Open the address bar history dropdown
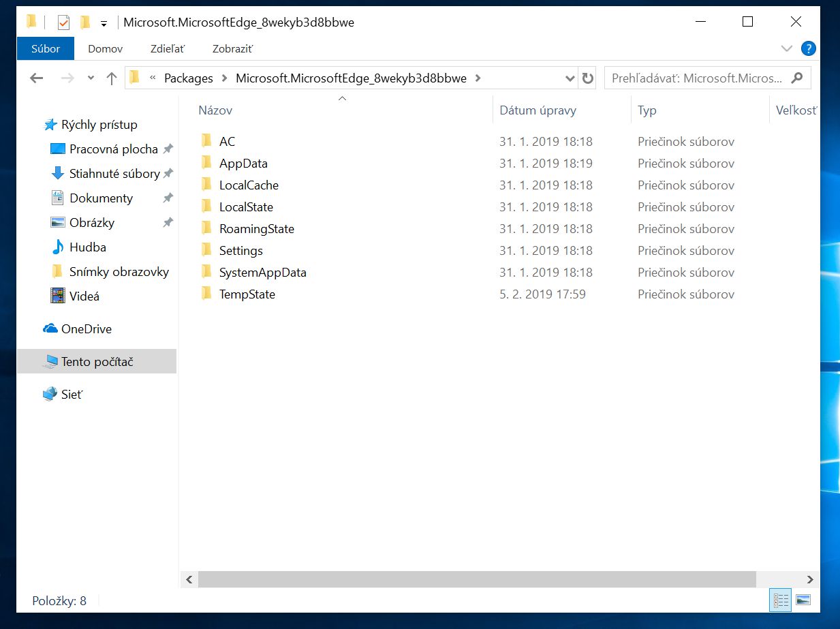 coord(570,78)
